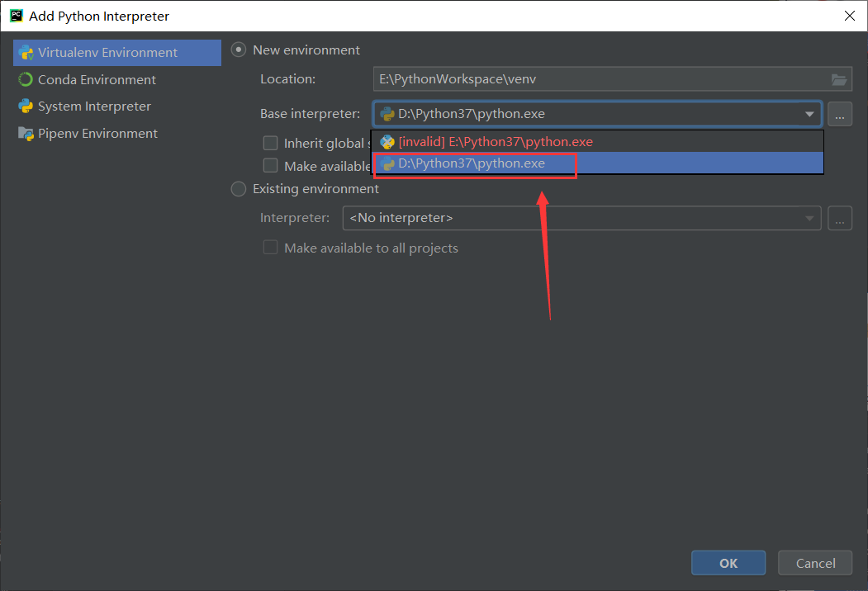Select the New environment radio button
Viewport: 868px width, 591px height.
[x=239, y=50]
